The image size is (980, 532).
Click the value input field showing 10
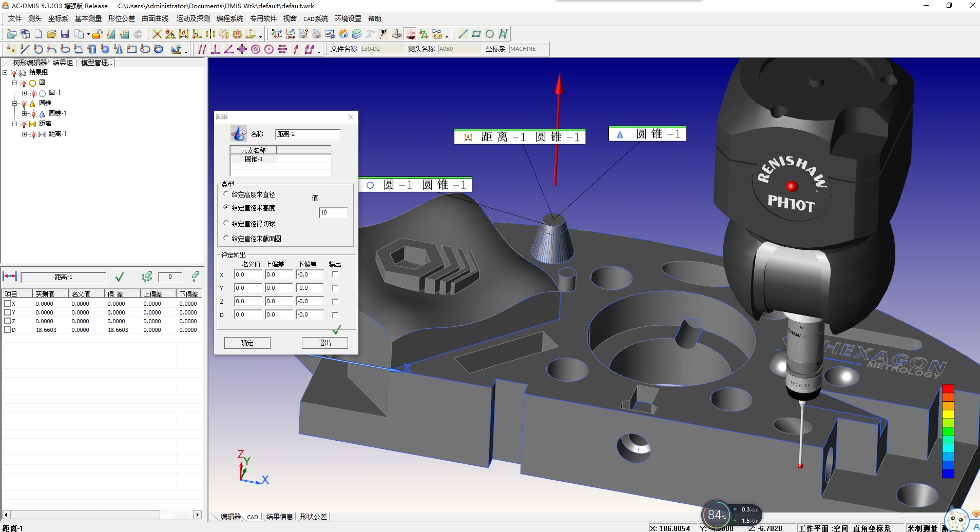pos(333,212)
